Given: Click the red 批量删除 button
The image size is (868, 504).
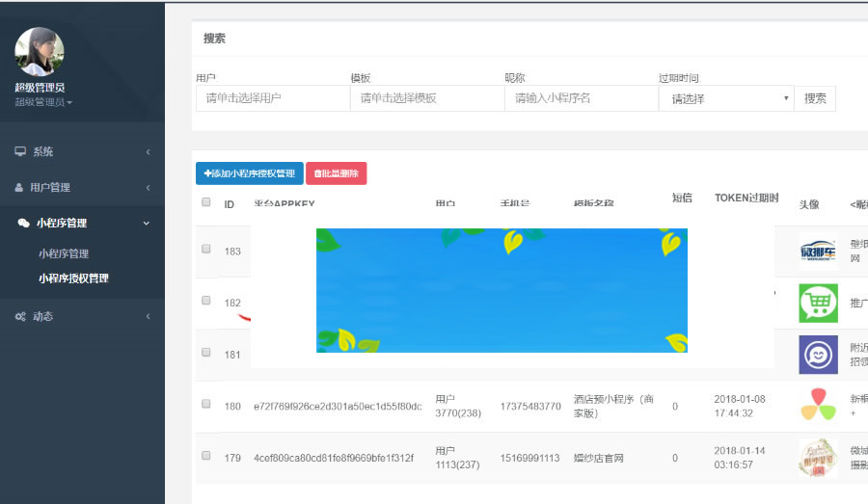Looking at the screenshot, I should click(336, 173).
